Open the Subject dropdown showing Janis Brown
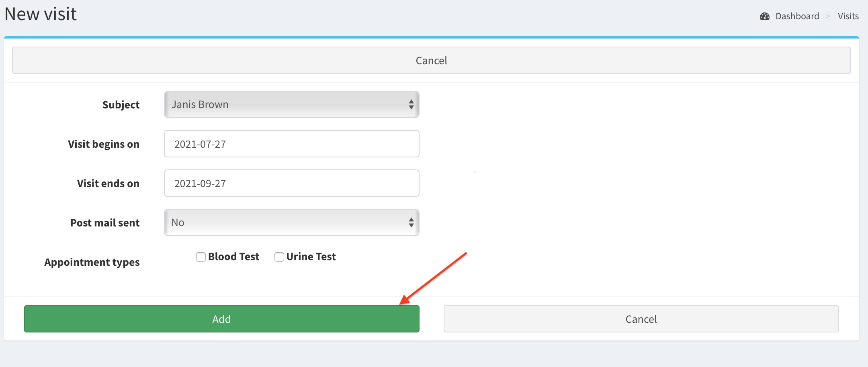Screen dimensions: 868x367 [x=291, y=104]
